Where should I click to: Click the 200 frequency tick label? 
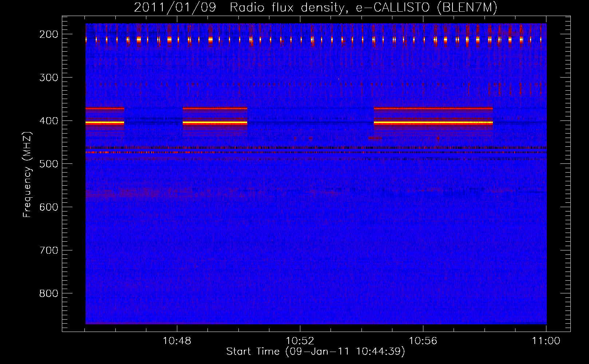49,34
